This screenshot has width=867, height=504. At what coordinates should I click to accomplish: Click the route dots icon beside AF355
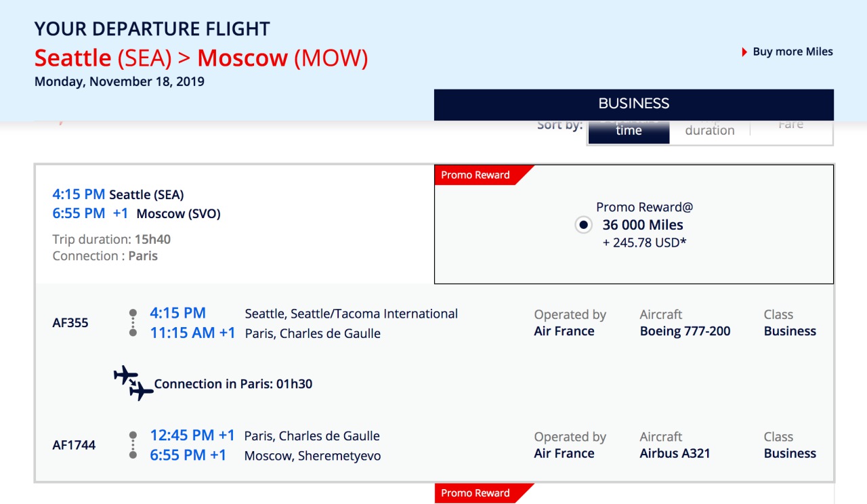tap(133, 323)
